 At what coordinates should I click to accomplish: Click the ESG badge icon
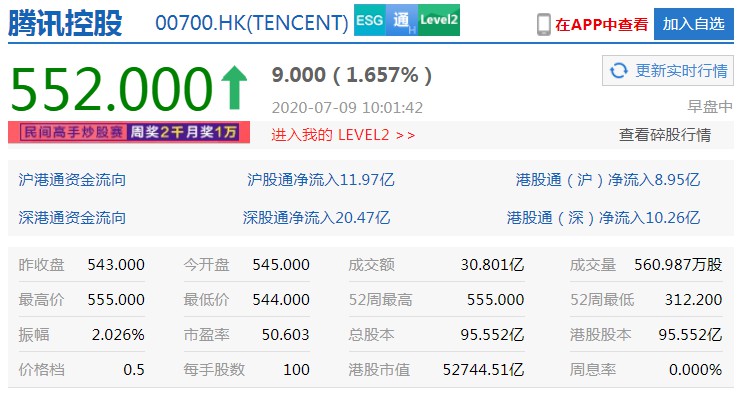(370, 20)
